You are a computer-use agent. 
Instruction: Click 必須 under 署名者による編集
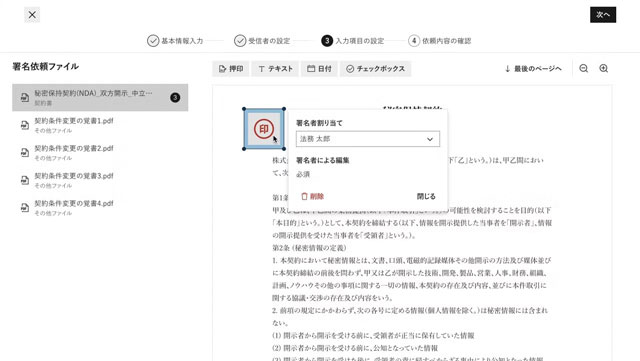pyautogui.click(x=303, y=174)
